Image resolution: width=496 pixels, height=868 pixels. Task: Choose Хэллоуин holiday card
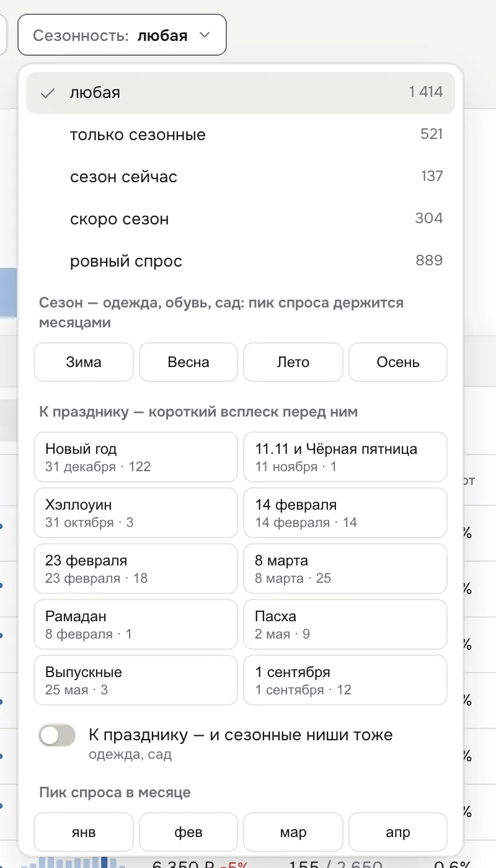(136, 513)
